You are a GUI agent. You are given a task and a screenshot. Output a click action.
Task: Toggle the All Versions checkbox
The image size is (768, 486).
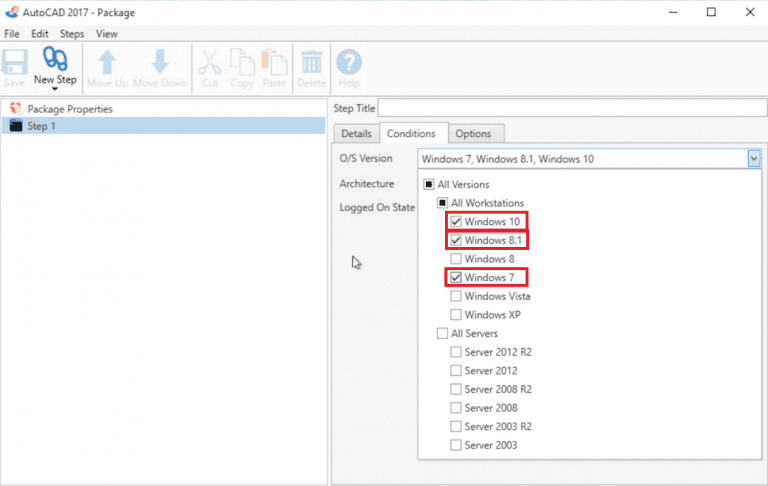tap(429, 184)
